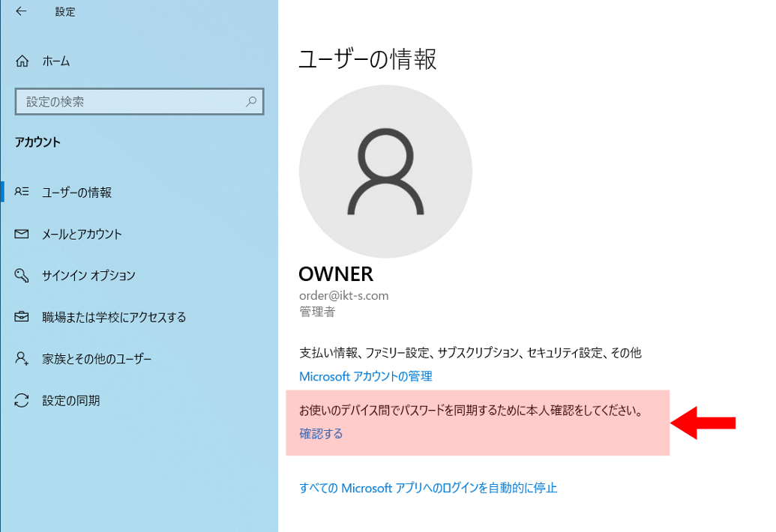Click the key icon for サインイン オプション
Screen dimensions: 776x532
click(22, 276)
